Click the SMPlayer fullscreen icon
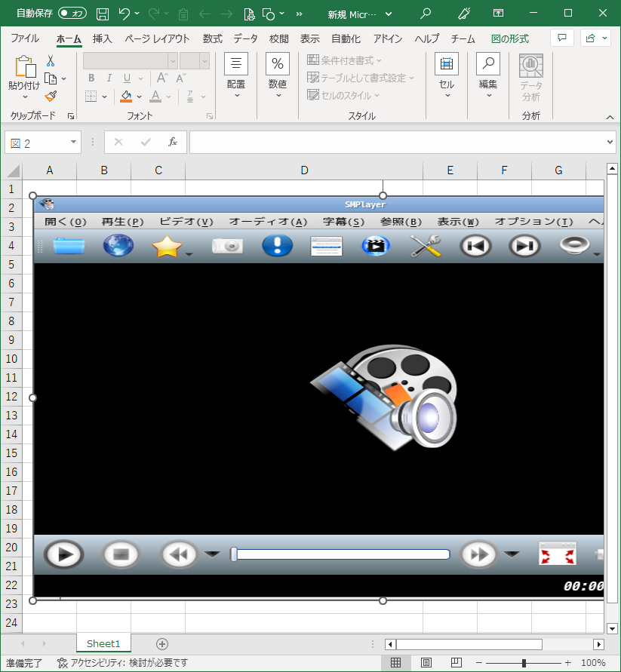 tap(557, 554)
